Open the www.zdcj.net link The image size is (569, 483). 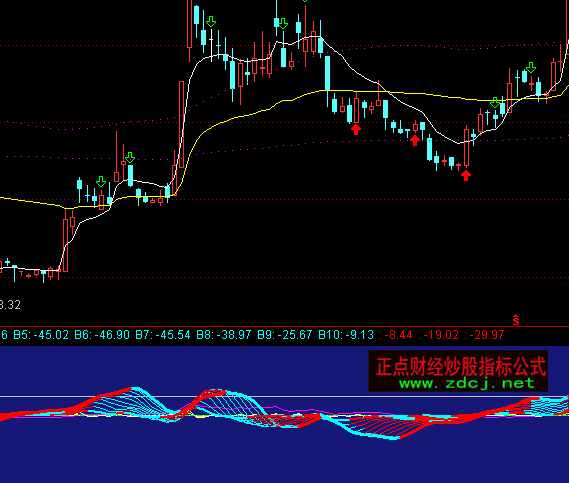click(x=467, y=383)
